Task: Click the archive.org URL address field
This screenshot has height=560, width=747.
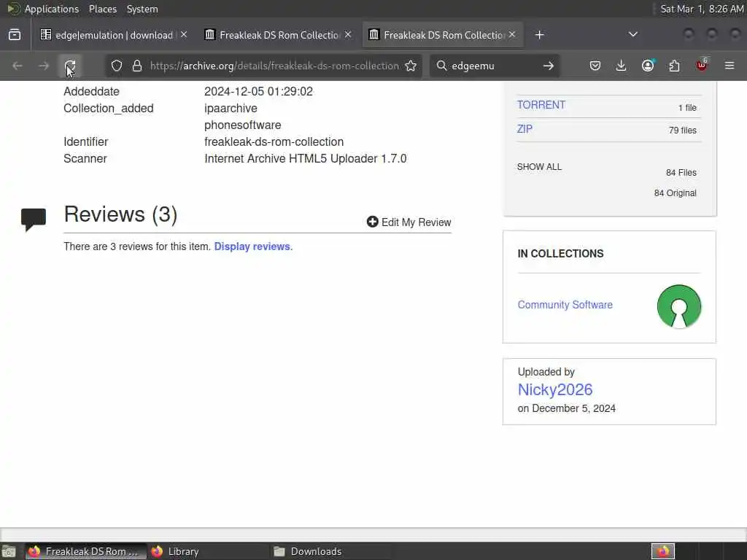Action: (x=274, y=66)
